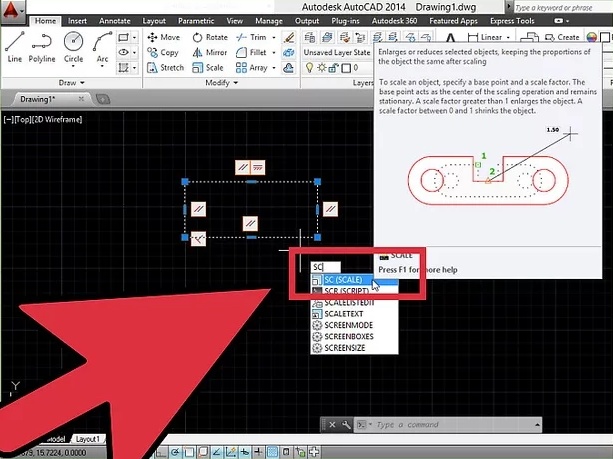Click the Erase tool icon
613x459 pixels.
289,37
